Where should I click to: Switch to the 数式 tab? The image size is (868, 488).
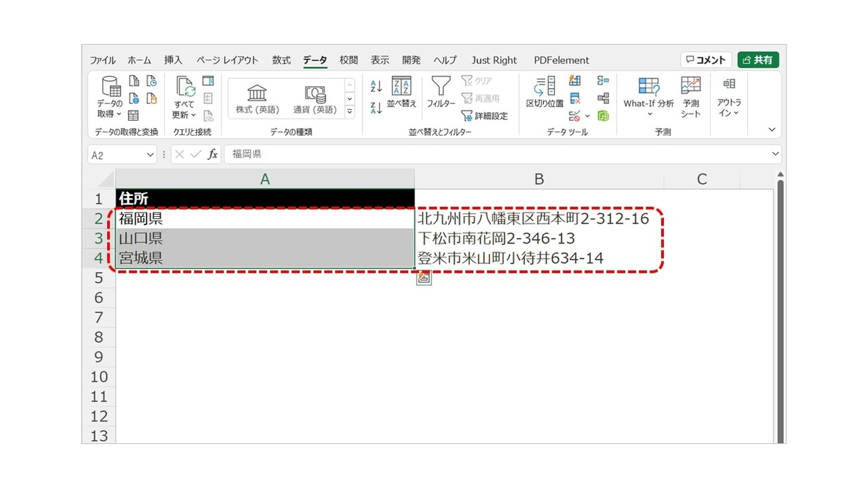[281, 60]
